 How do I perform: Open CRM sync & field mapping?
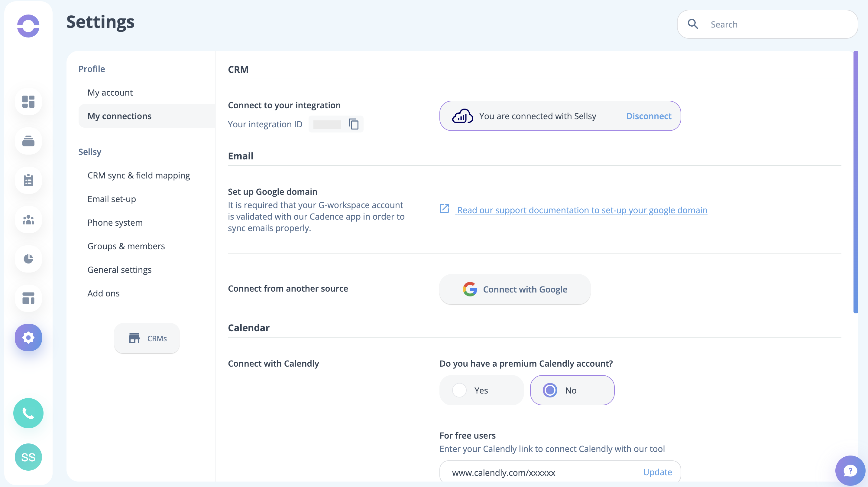click(138, 175)
